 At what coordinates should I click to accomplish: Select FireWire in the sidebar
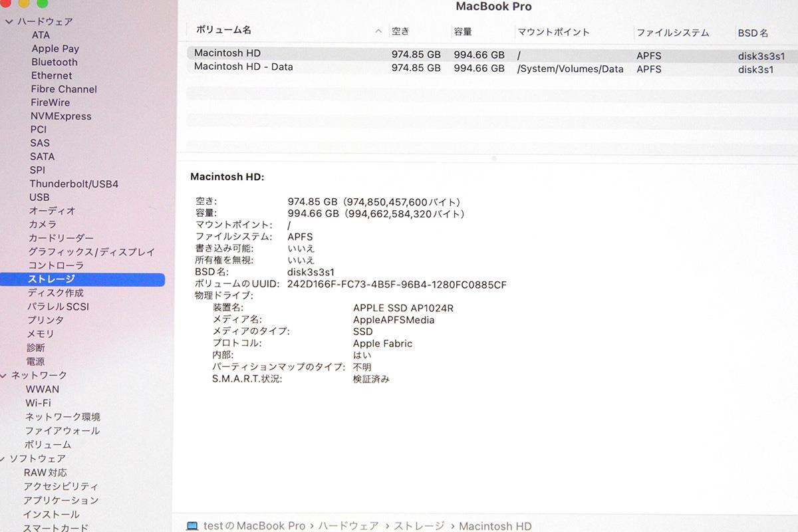[51, 102]
